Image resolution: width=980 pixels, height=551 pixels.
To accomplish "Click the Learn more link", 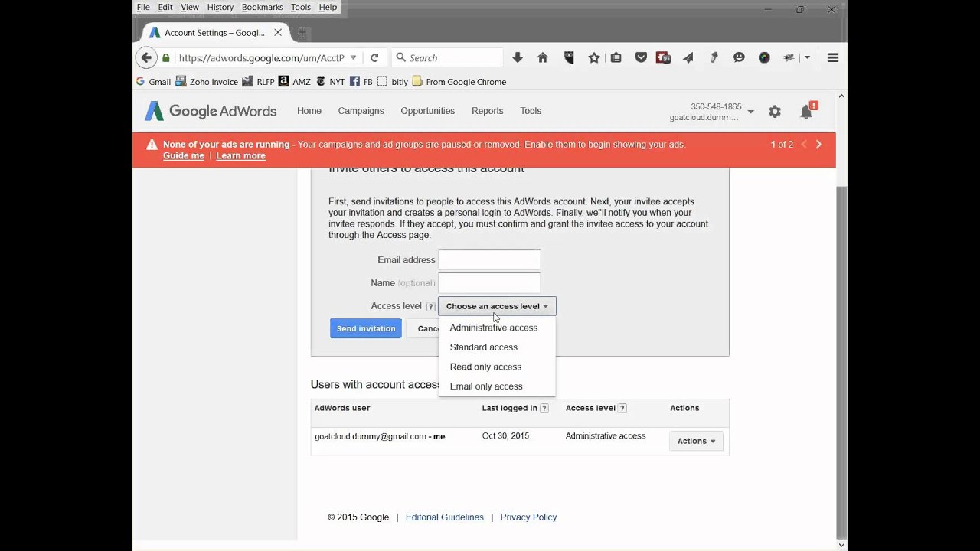I will pyautogui.click(x=240, y=155).
